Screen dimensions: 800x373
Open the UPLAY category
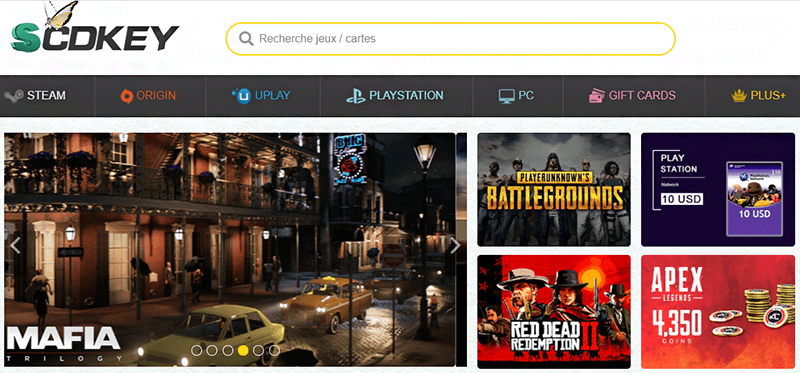(x=272, y=95)
